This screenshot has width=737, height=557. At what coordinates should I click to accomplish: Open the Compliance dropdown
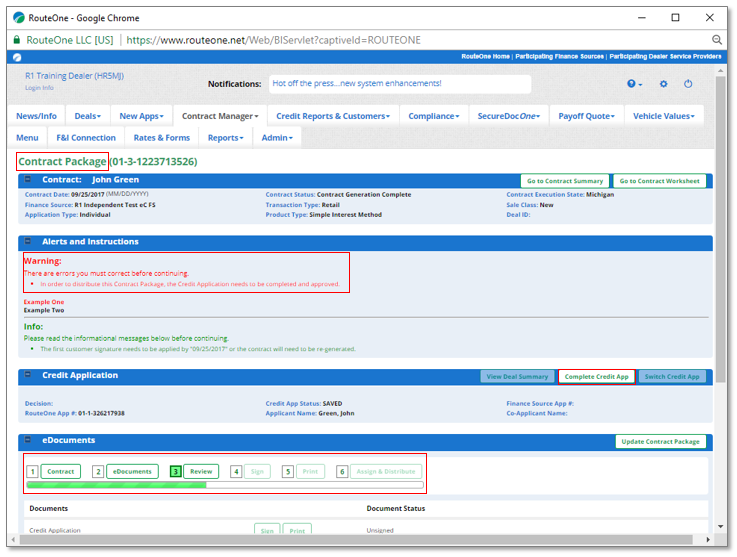coord(433,116)
